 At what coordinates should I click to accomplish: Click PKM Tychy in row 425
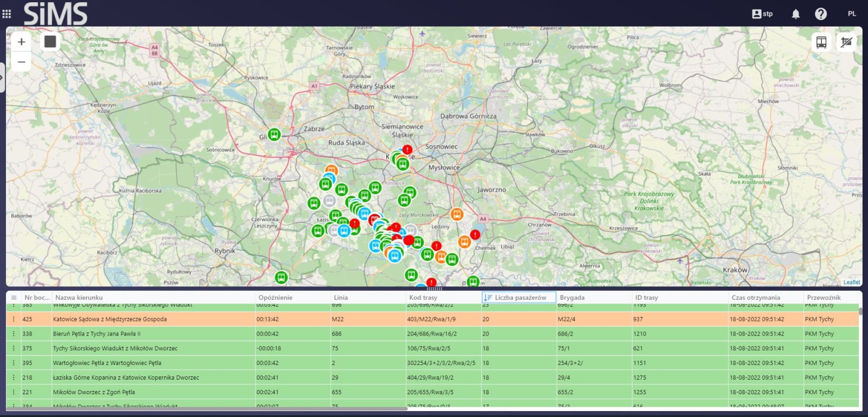click(819, 319)
